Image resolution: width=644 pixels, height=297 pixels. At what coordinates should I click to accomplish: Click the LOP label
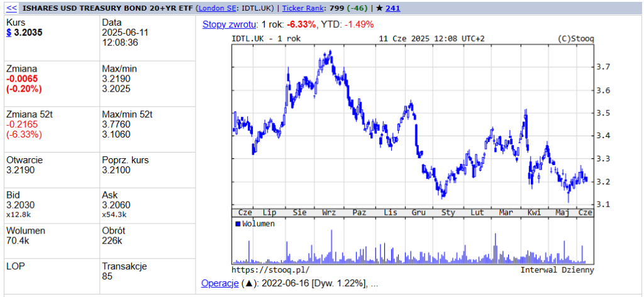point(16,266)
